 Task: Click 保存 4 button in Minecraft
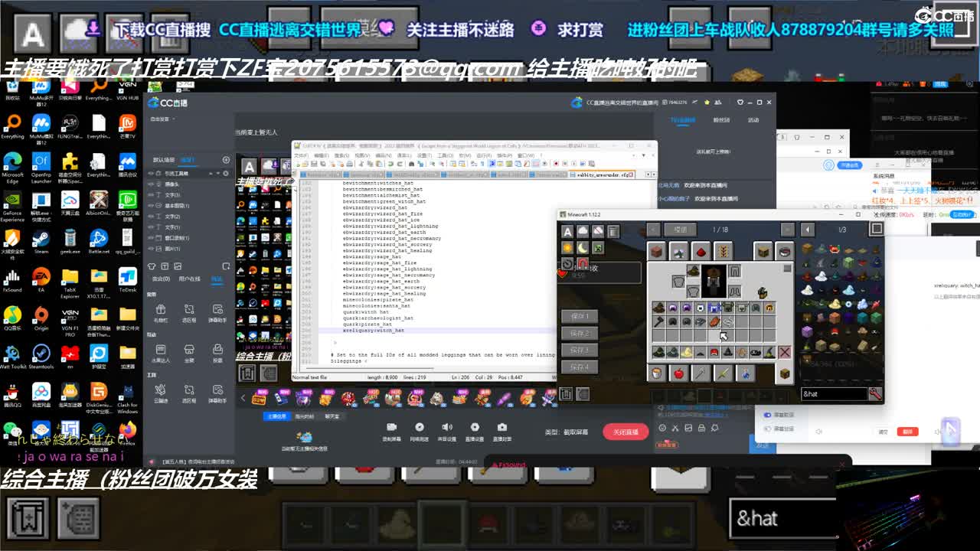point(580,367)
